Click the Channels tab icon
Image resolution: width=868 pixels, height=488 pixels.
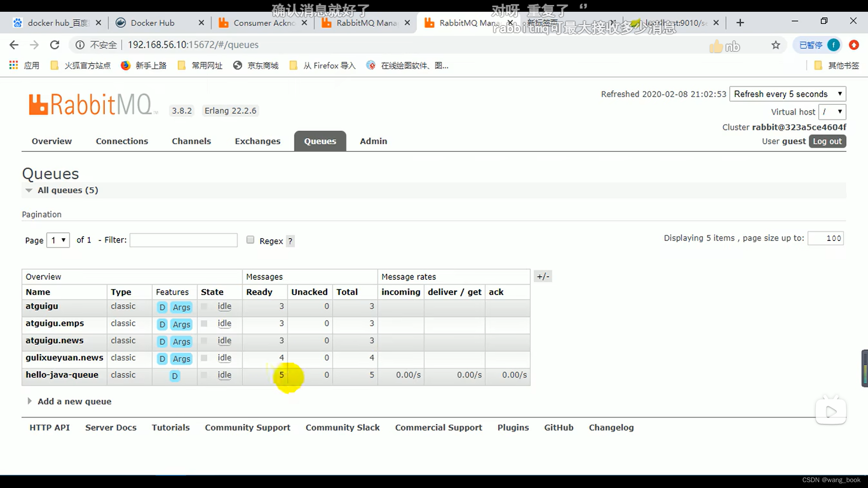pos(191,141)
